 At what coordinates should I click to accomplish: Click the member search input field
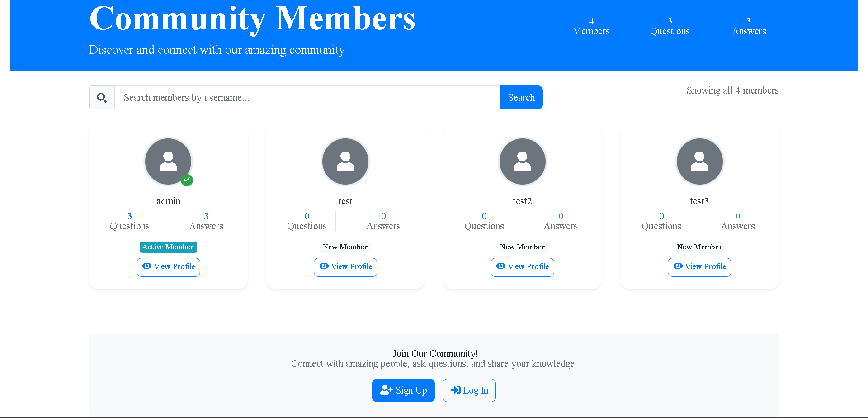307,97
